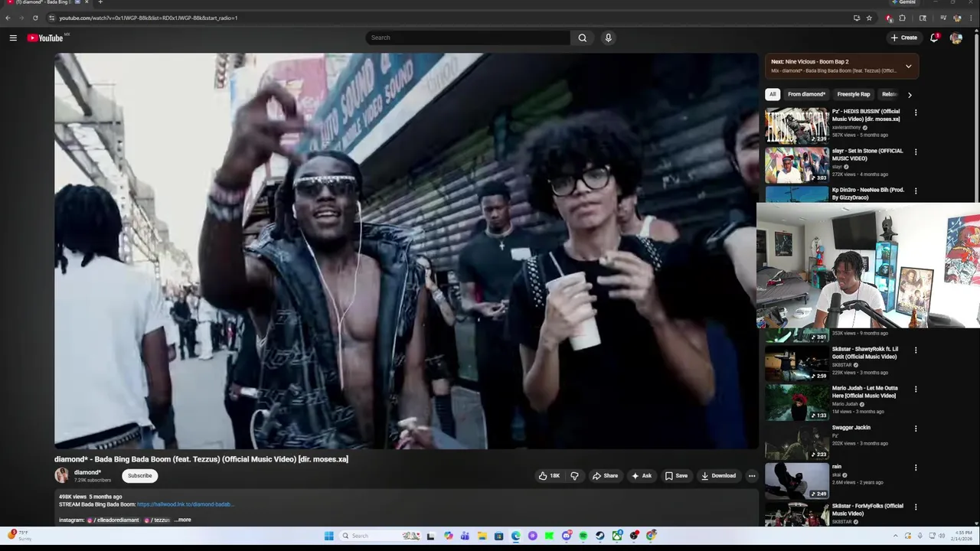Open the Gemini button in the browser
The height and width of the screenshot is (551, 980).
coord(904,2)
